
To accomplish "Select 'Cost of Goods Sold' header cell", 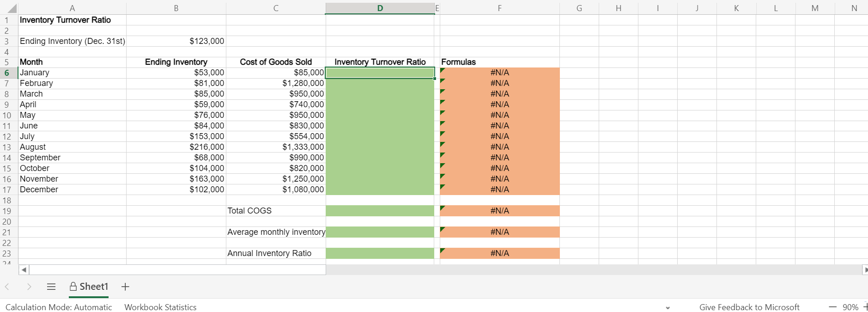I will [x=276, y=62].
